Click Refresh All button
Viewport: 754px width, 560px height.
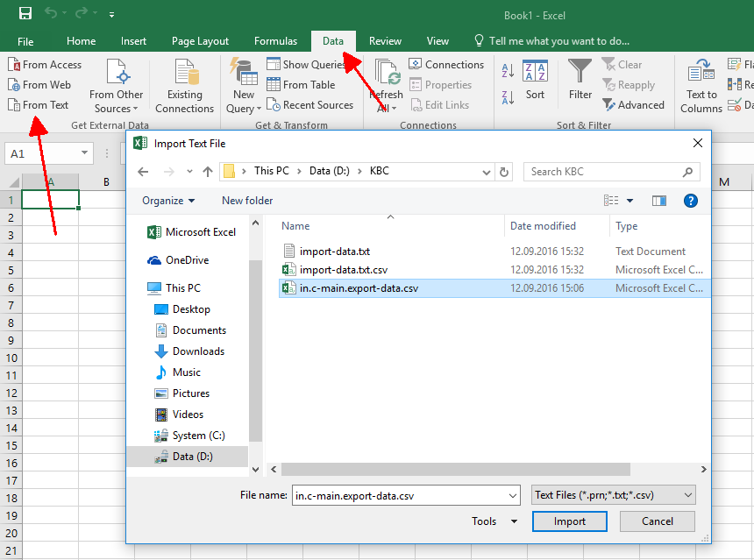[x=386, y=87]
